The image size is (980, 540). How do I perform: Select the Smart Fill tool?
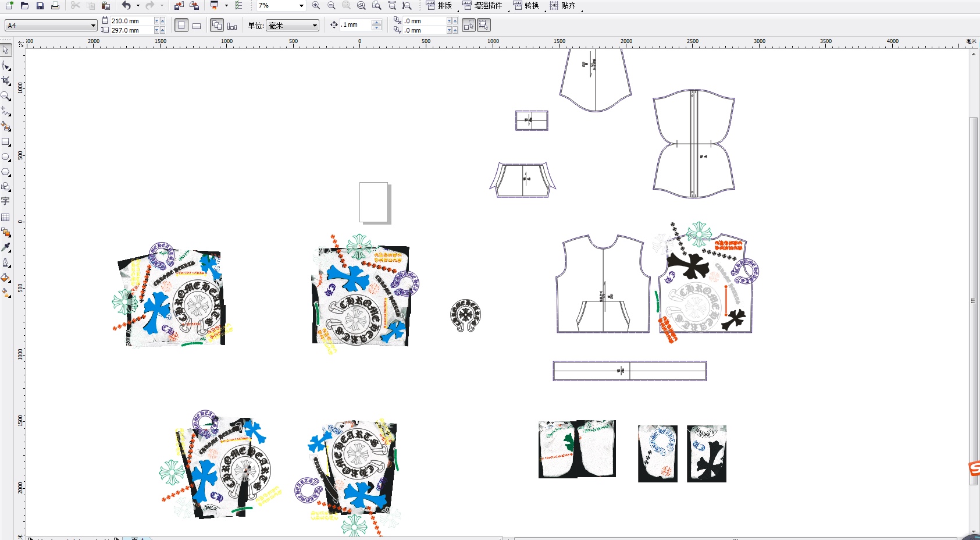[x=6, y=126]
